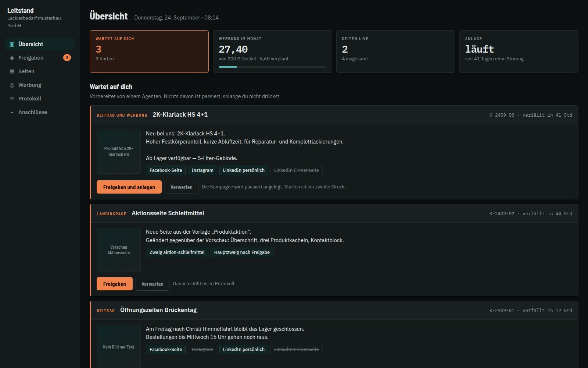
Task: Open the Freigaben menu entry
Action: (x=40, y=58)
